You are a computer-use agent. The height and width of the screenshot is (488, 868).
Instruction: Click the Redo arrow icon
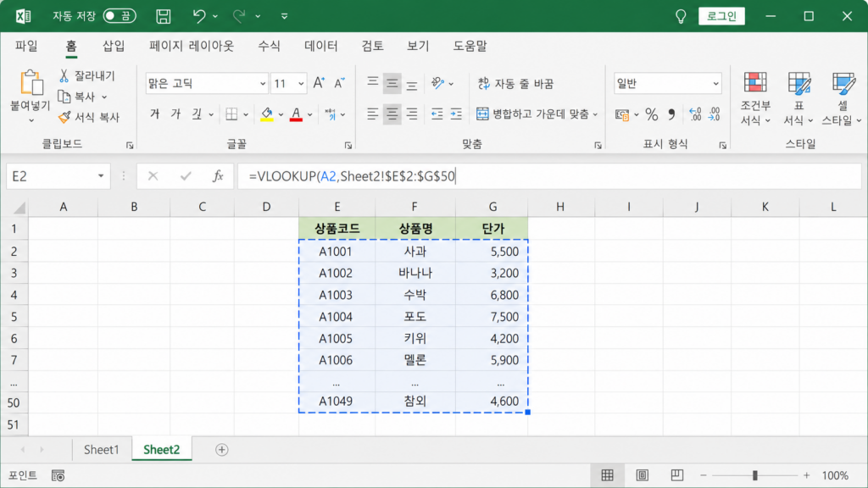tap(238, 16)
